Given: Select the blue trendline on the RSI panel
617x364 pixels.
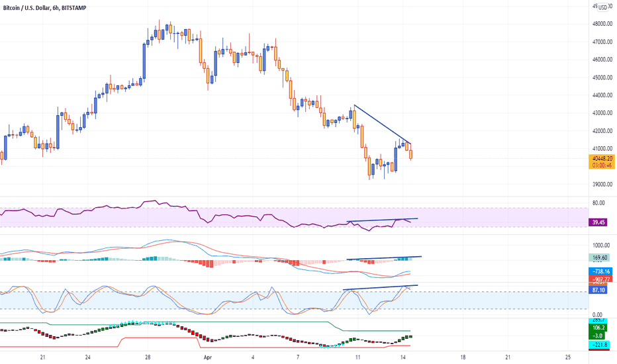Looking at the screenshot, I should [x=382, y=220].
